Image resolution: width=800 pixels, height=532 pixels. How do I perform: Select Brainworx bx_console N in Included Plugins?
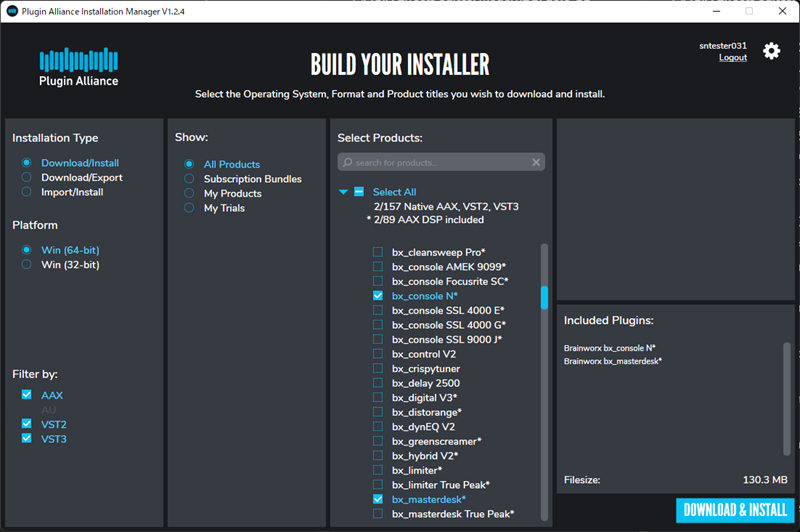point(610,348)
